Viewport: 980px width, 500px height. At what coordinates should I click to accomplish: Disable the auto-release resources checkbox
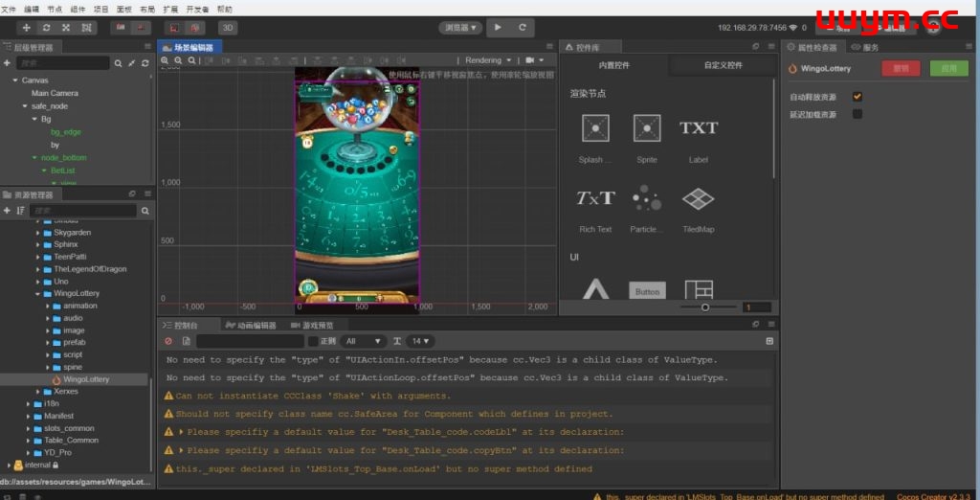pyautogui.click(x=857, y=97)
